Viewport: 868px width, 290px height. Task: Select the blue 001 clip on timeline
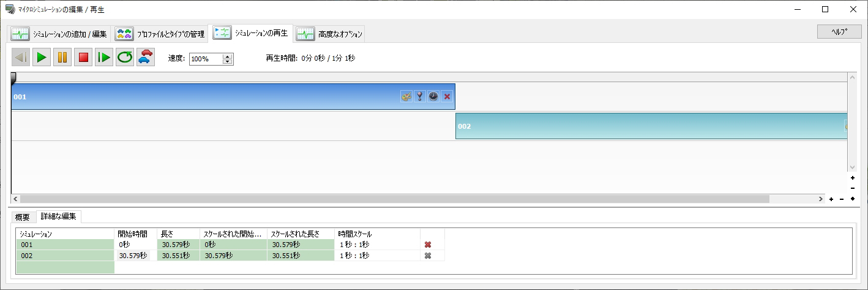233,96
